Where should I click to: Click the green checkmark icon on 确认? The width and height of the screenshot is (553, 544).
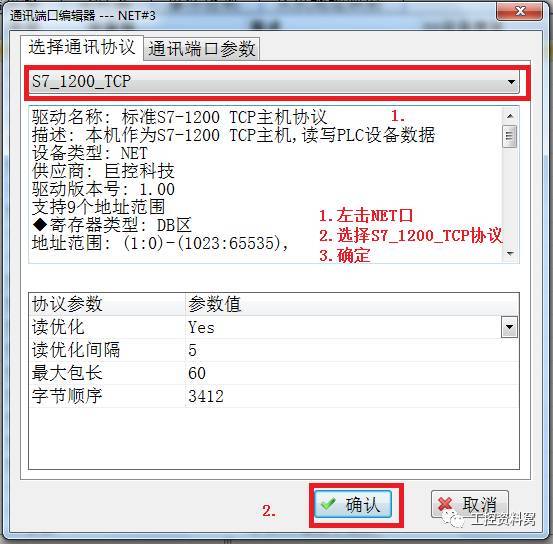pyautogui.click(x=328, y=504)
